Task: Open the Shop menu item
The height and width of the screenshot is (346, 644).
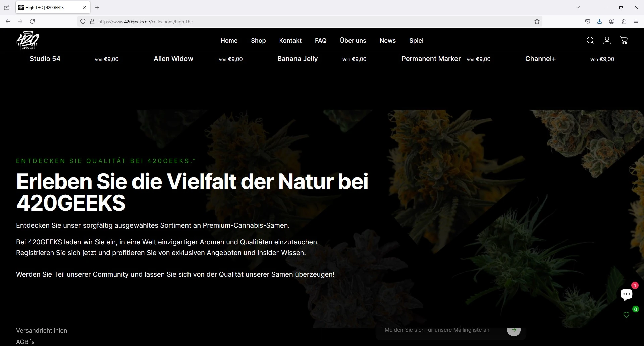Action: [x=258, y=41]
